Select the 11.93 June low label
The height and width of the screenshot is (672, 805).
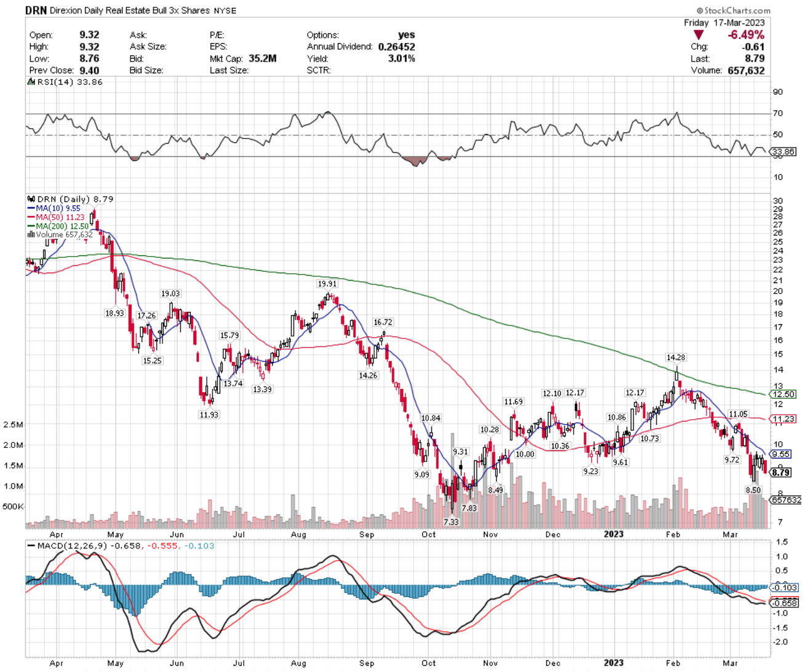point(209,415)
